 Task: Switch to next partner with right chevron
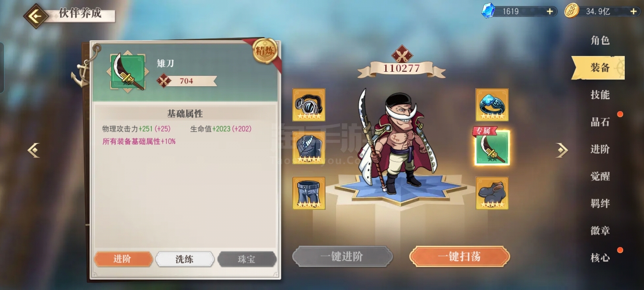(x=562, y=150)
